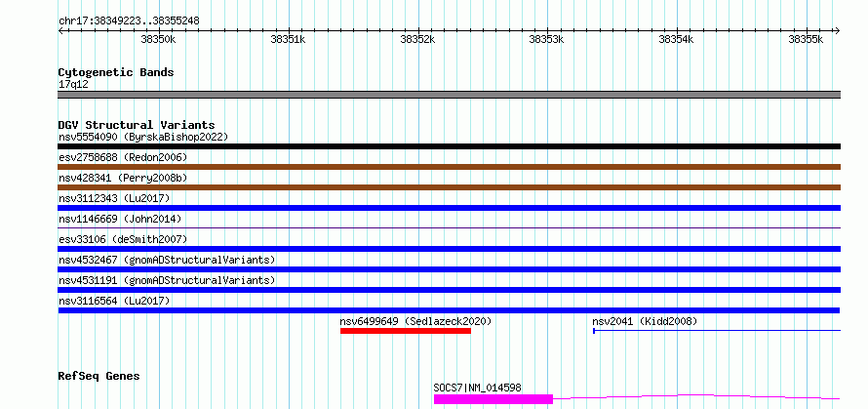Click the 38353k ruler tick label

click(547, 39)
